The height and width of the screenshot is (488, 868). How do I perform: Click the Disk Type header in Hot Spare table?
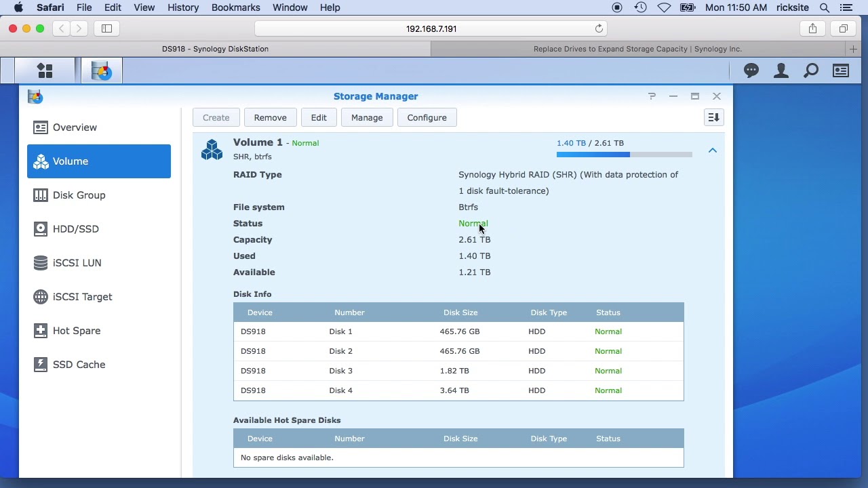coord(549,439)
